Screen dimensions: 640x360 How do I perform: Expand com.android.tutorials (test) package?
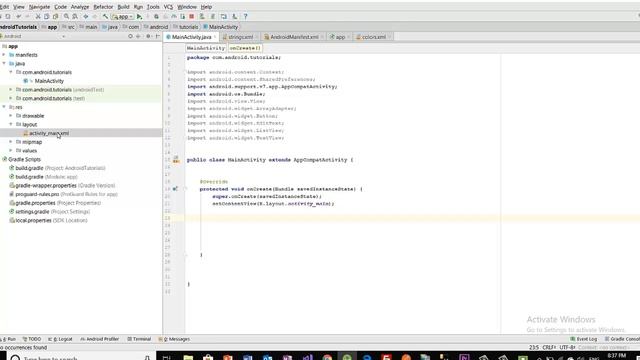coord(11,98)
